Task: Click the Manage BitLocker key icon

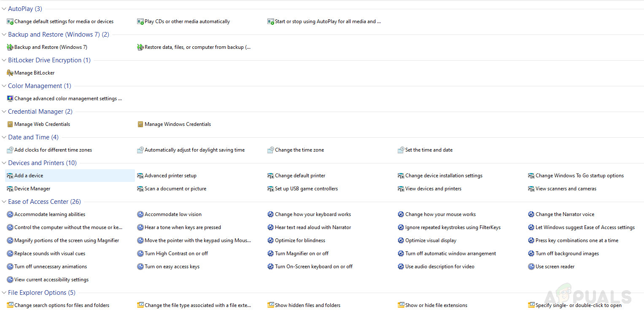Action: [10, 73]
